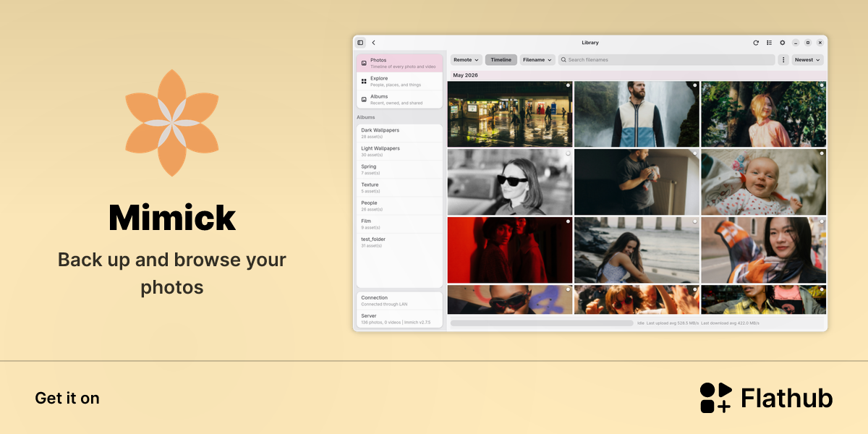Select checkbox on woman with scarf photo

[x=821, y=221]
